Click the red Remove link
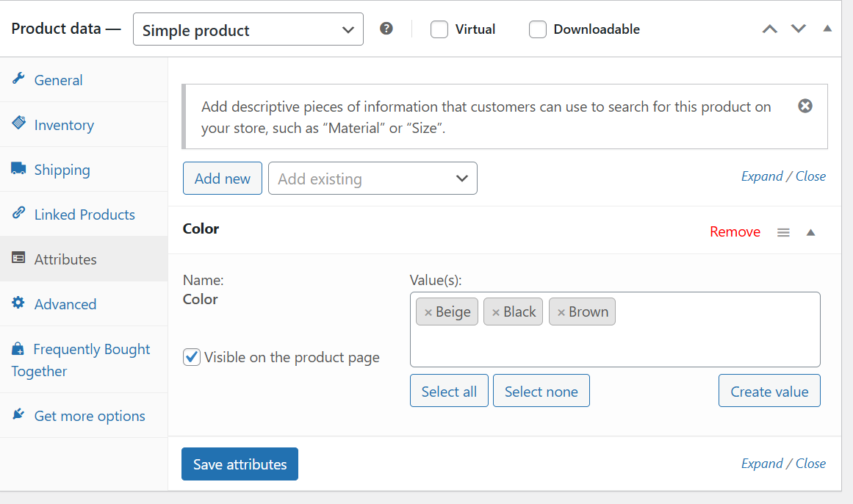Image resolution: width=853 pixels, height=504 pixels. pos(735,232)
